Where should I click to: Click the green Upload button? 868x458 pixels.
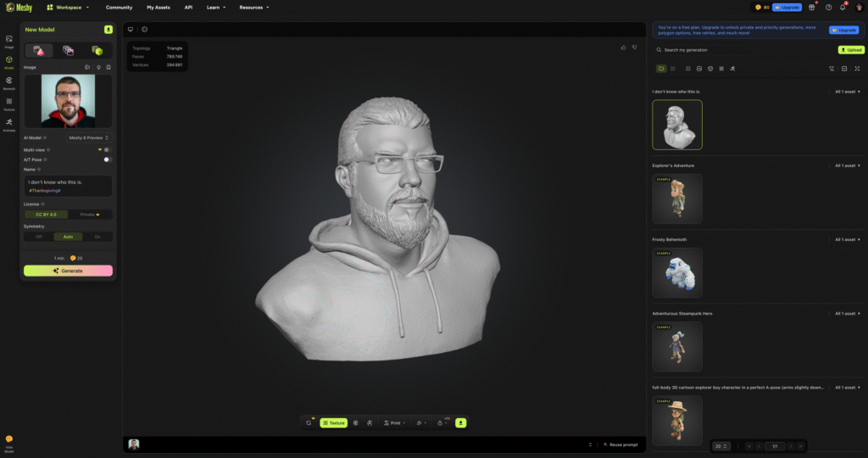point(851,50)
